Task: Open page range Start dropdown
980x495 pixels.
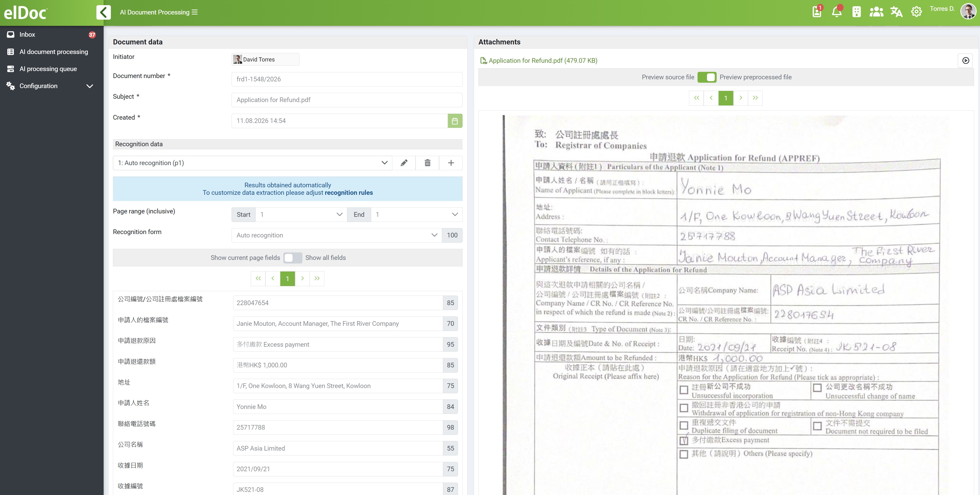Action: click(301, 214)
